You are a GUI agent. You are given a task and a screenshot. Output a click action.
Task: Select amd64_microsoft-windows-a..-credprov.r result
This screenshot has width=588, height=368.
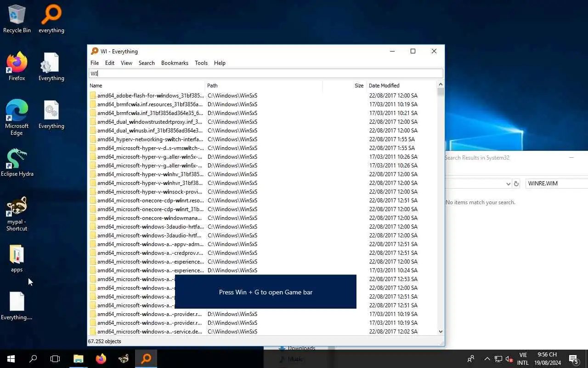262,253
